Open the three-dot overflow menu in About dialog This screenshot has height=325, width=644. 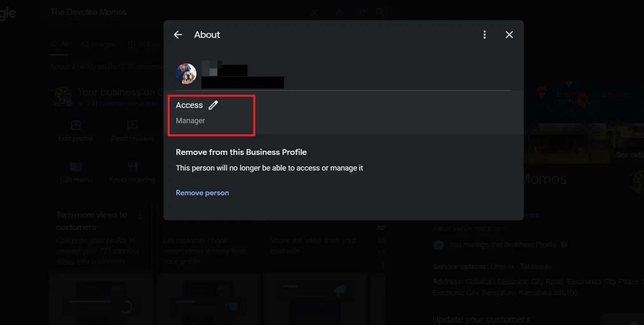pyautogui.click(x=484, y=35)
